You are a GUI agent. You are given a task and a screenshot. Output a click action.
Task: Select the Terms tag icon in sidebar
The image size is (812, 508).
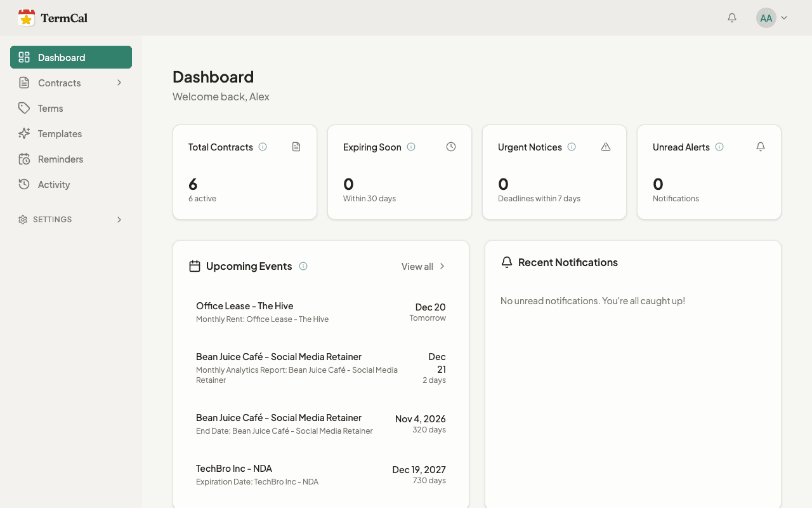click(x=25, y=108)
